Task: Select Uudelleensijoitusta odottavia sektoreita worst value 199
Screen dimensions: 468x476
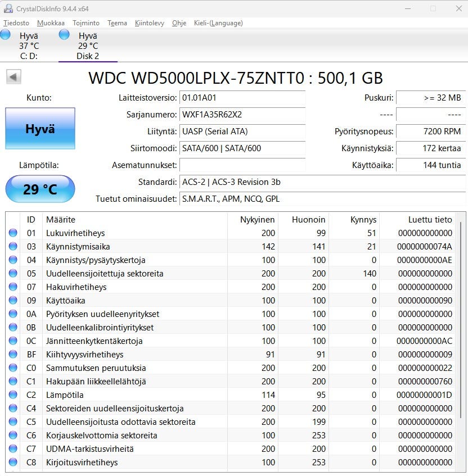Action: point(319,421)
